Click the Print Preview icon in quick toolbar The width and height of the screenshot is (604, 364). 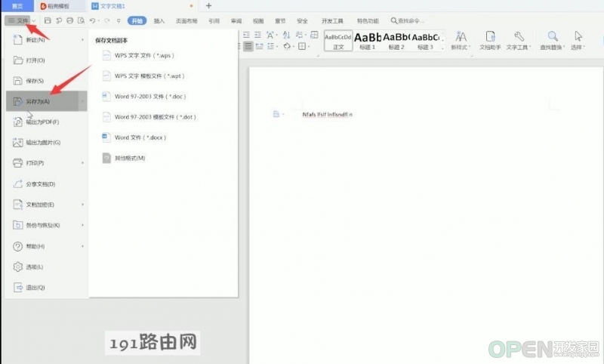click(x=81, y=20)
